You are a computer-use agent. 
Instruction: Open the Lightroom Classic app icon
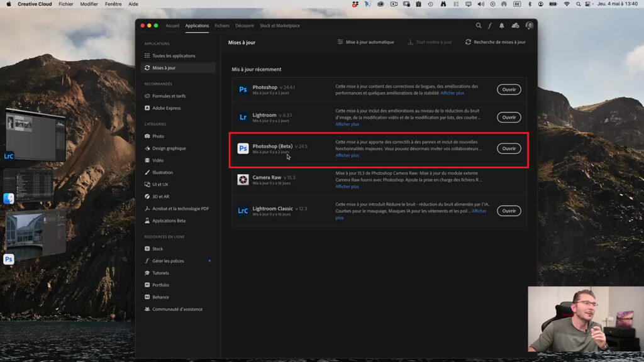[243, 211]
